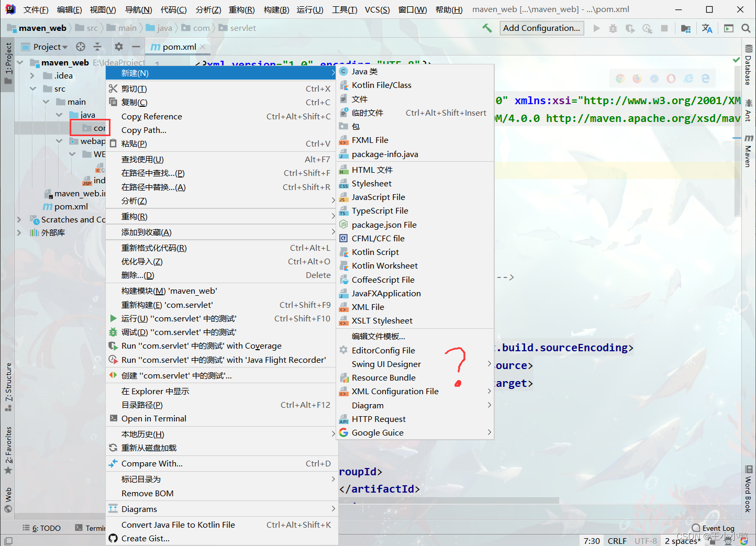Expand the 重构(R) submenu

click(221, 216)
